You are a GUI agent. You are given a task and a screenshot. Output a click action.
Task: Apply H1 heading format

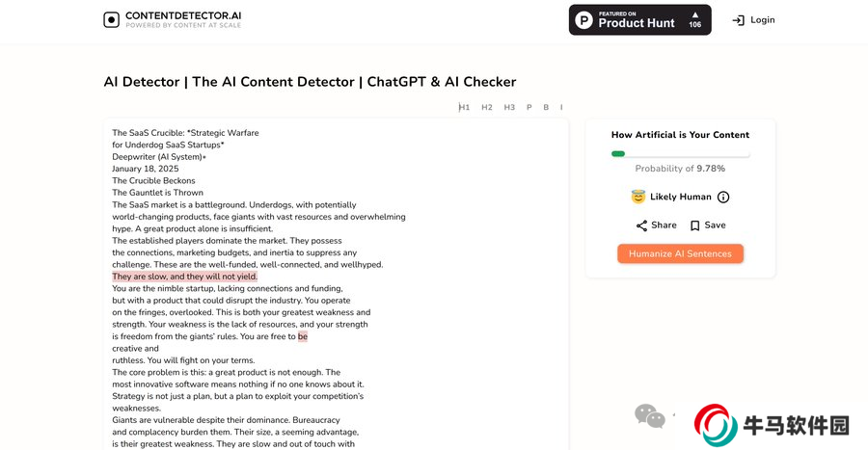(x=464, y=107)
